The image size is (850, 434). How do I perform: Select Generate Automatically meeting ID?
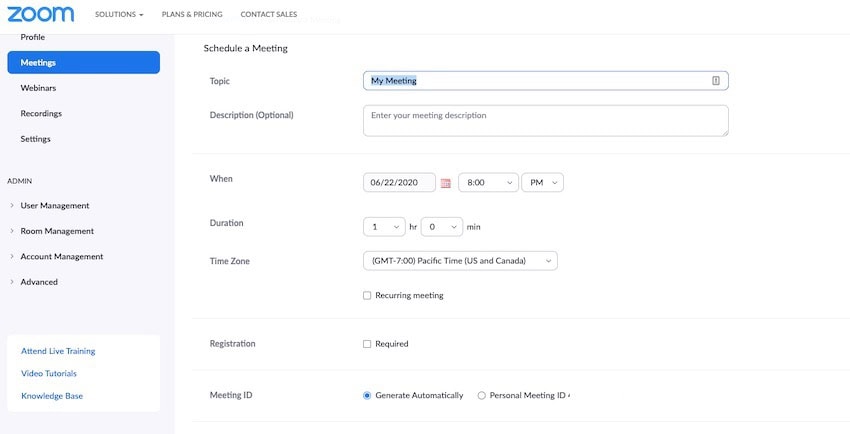[367, 396]
